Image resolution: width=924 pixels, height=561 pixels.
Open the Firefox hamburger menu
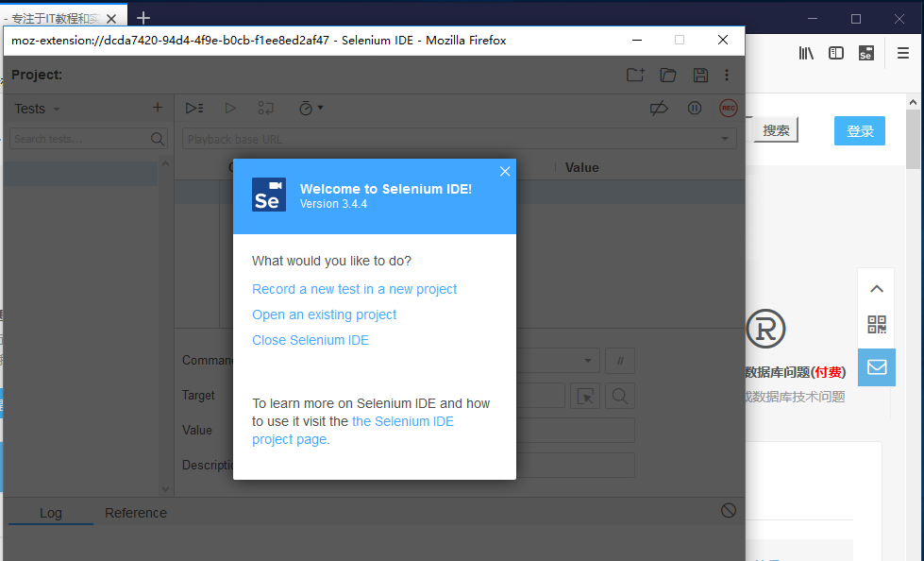[903, 53]
